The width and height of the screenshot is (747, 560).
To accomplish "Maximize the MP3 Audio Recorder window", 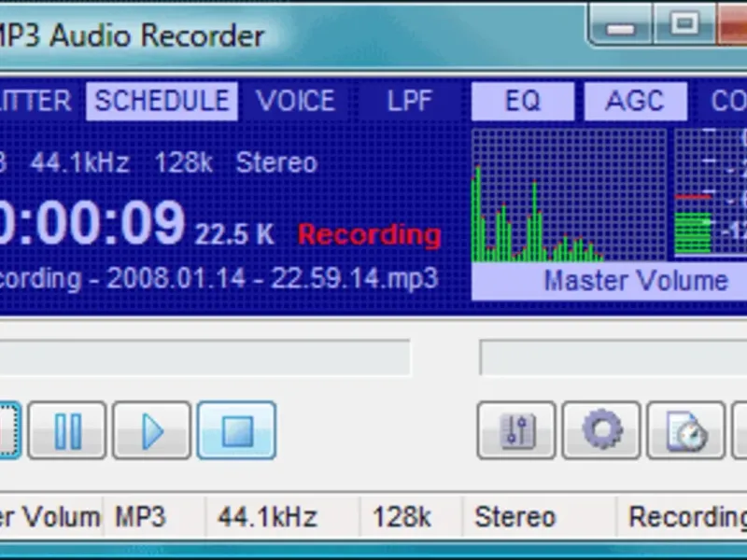I will tap(684, 24).
